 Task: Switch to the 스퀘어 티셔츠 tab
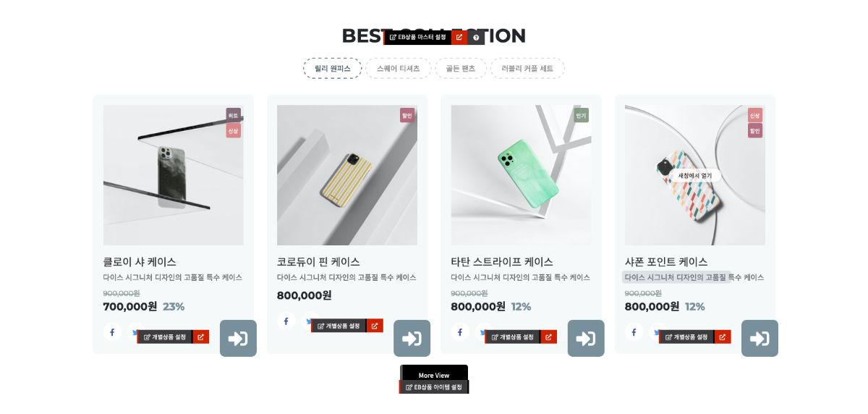point(399,68)
